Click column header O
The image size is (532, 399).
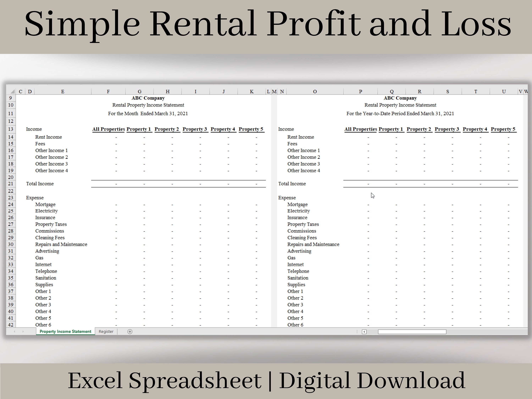(315, 91)
